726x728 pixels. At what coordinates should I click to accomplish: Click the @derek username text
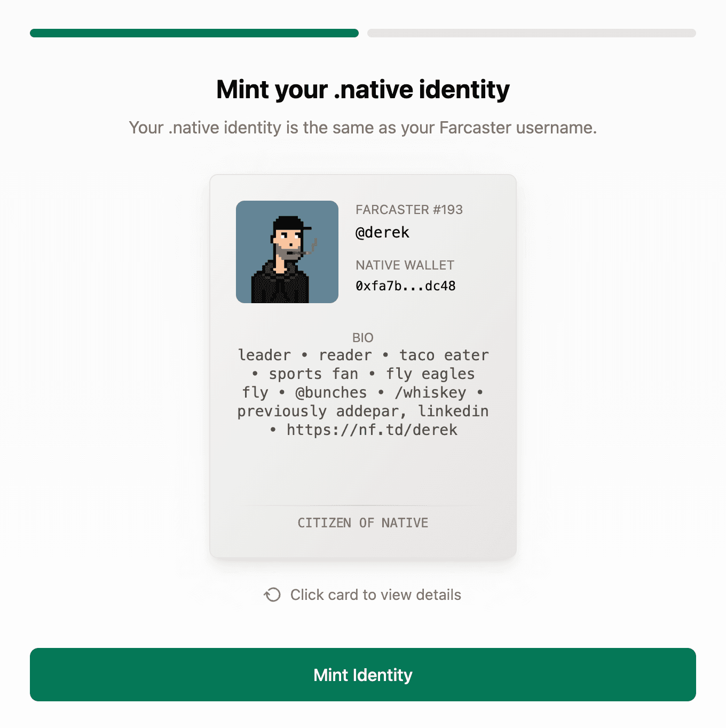[x=383, y=233]
